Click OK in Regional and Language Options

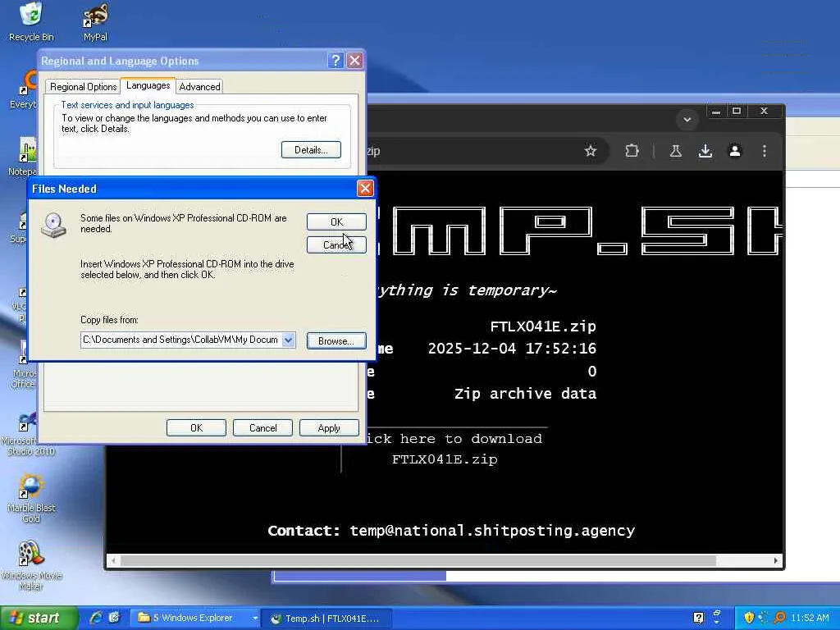[x=196, y=428]
